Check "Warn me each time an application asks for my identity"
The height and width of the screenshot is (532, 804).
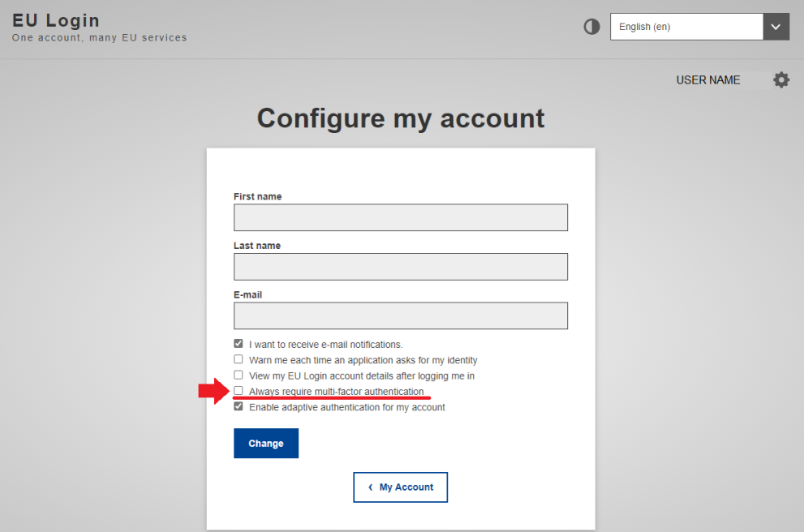[x=239, y=359]
